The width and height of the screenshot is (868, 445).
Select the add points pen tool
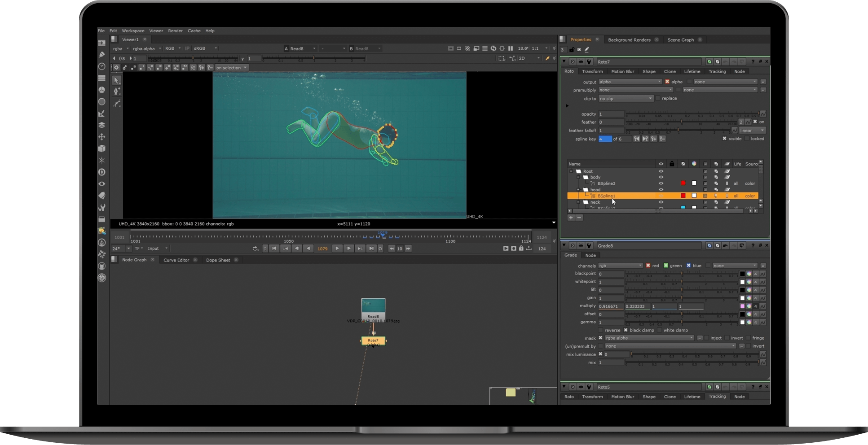117,92
